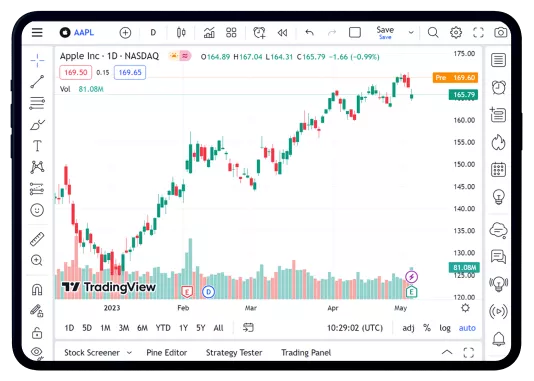Image resolution: width=534 pixels, height=381 pixels.
Task: Start bar replay rewind icon
Action: point(282,33)
